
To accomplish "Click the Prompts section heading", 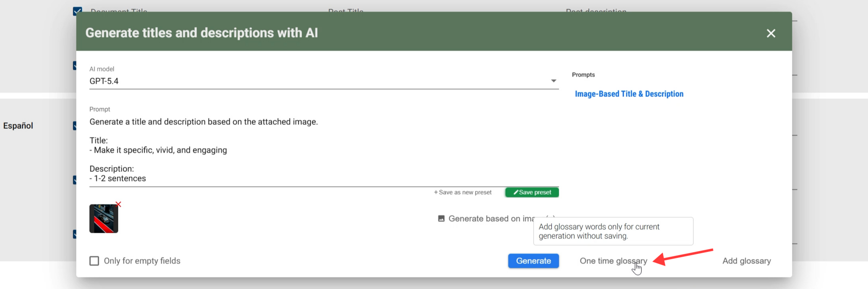I will click(583, 75).
